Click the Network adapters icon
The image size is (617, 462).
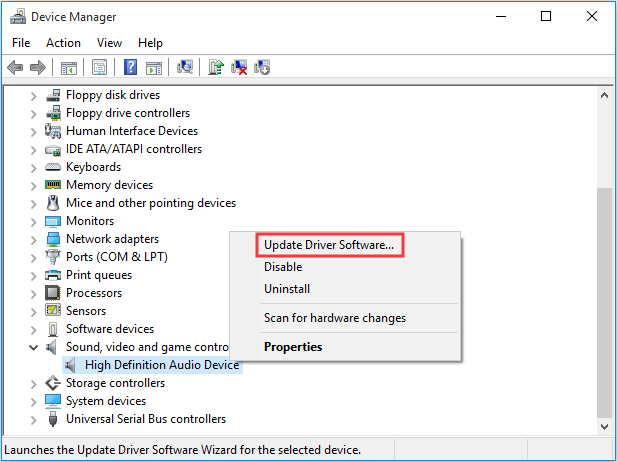click(53, 239)
